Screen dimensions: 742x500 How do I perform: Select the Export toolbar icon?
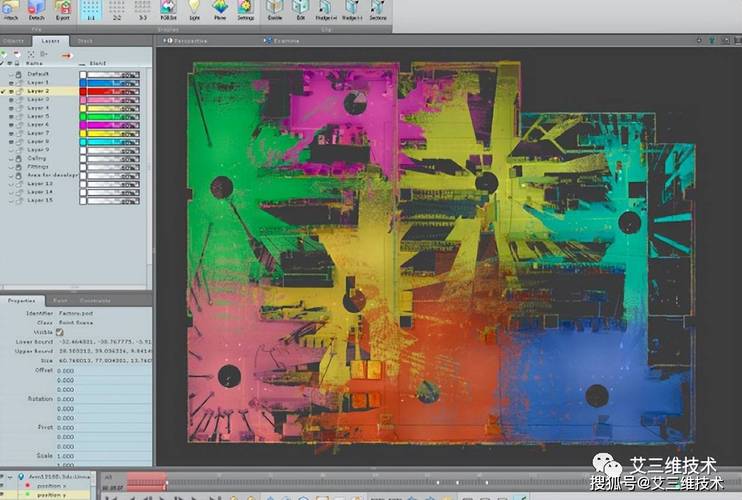tap(62, 9)
